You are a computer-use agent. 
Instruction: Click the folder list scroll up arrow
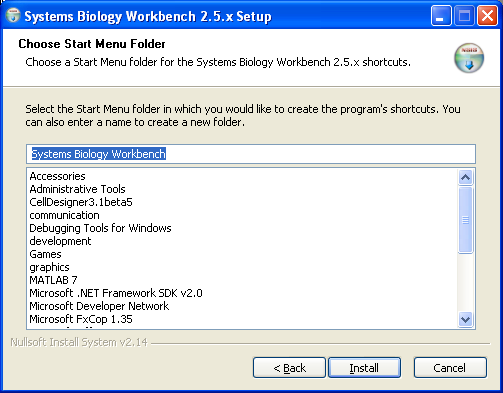point(465,177)
